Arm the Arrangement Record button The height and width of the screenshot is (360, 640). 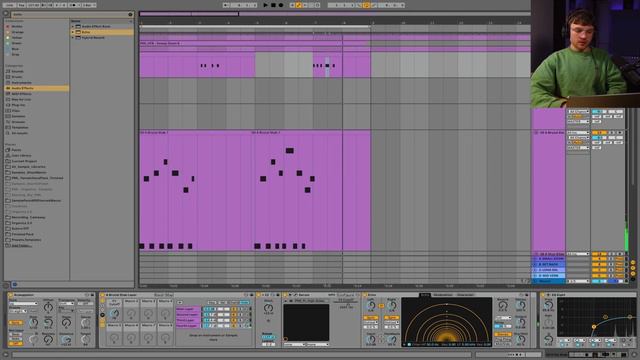pyautogui.click(x=280, y=5)
